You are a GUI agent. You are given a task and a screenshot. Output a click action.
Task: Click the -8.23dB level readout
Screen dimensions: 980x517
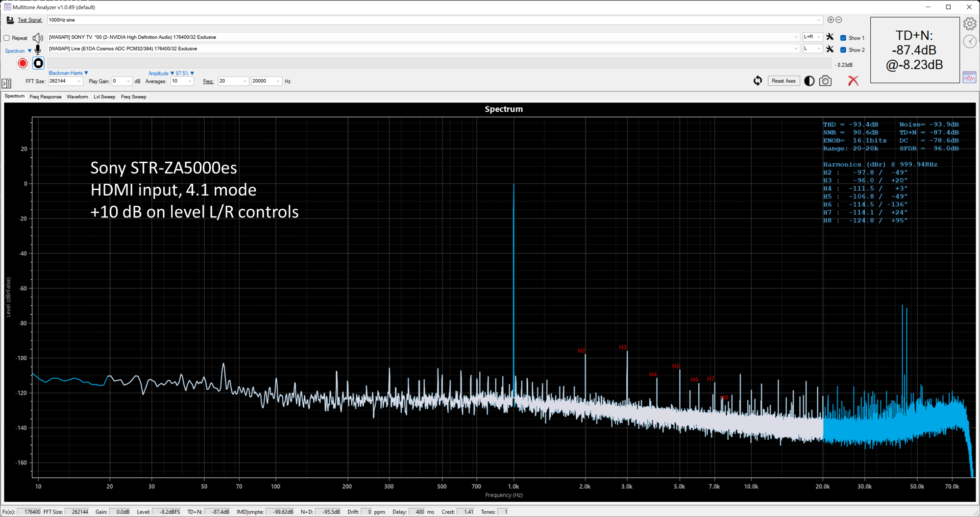coord(844,65)
